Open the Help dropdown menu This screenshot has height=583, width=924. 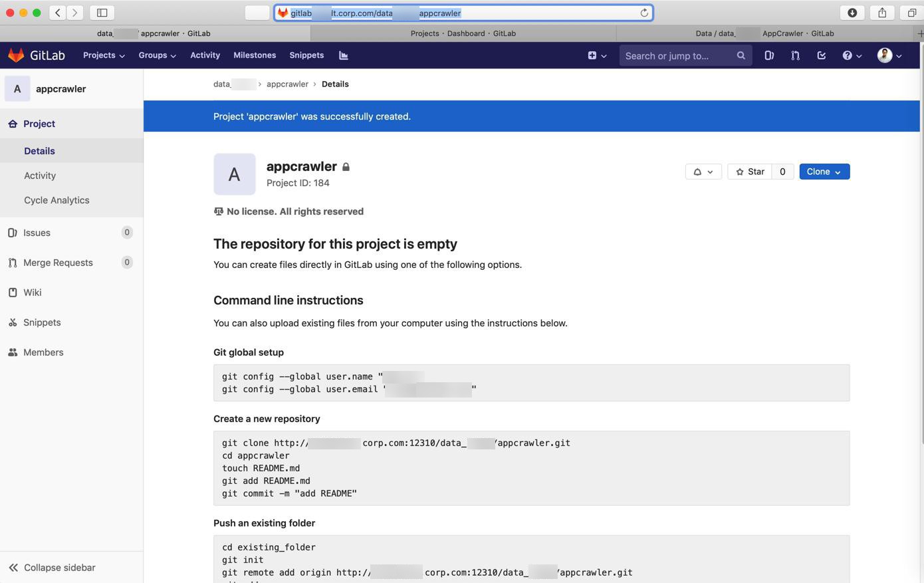[852, 56]
